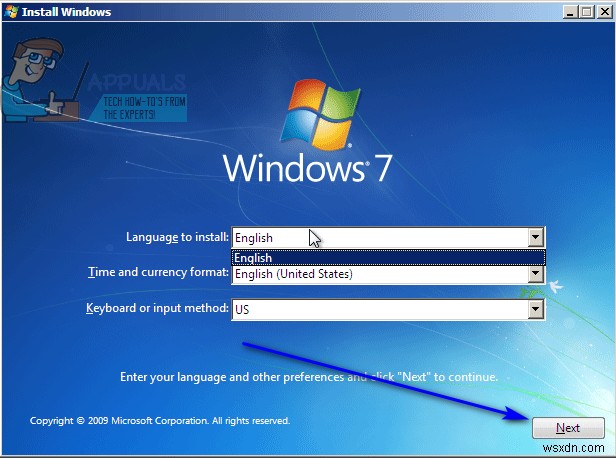
Task: Click the Next button
Action: tap(568, 428)
